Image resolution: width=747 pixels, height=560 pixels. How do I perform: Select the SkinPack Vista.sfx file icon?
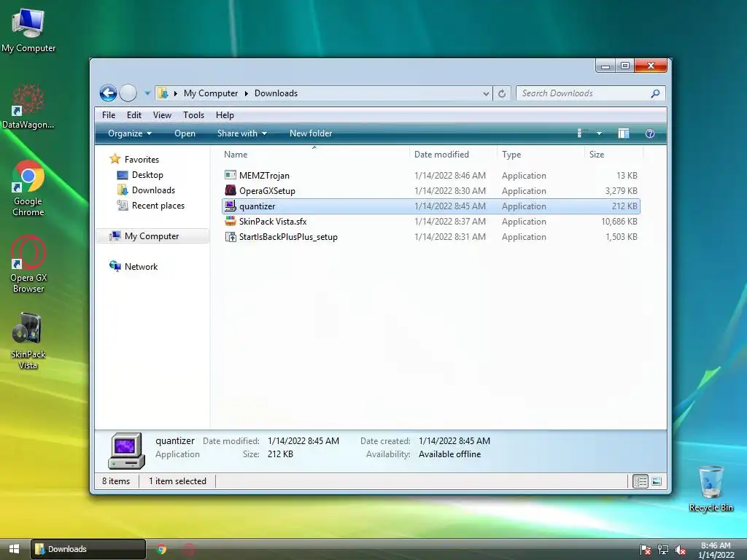click(230, 221)
